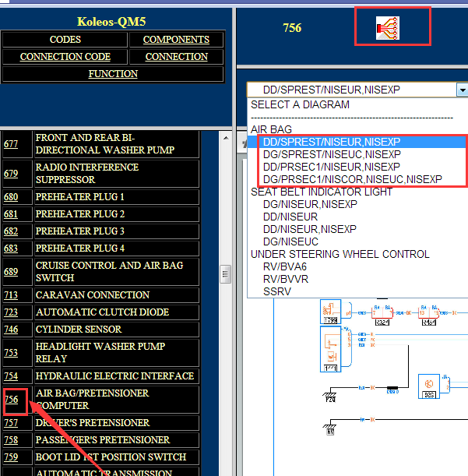Open component code 683

(x=11, y=249)
